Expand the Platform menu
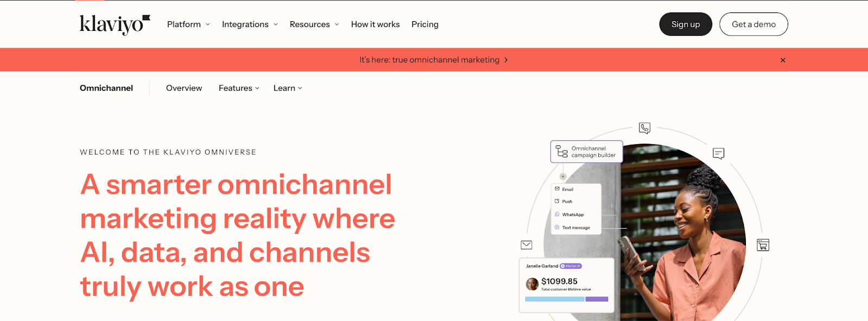868x321 pixels. pos(188,24)
